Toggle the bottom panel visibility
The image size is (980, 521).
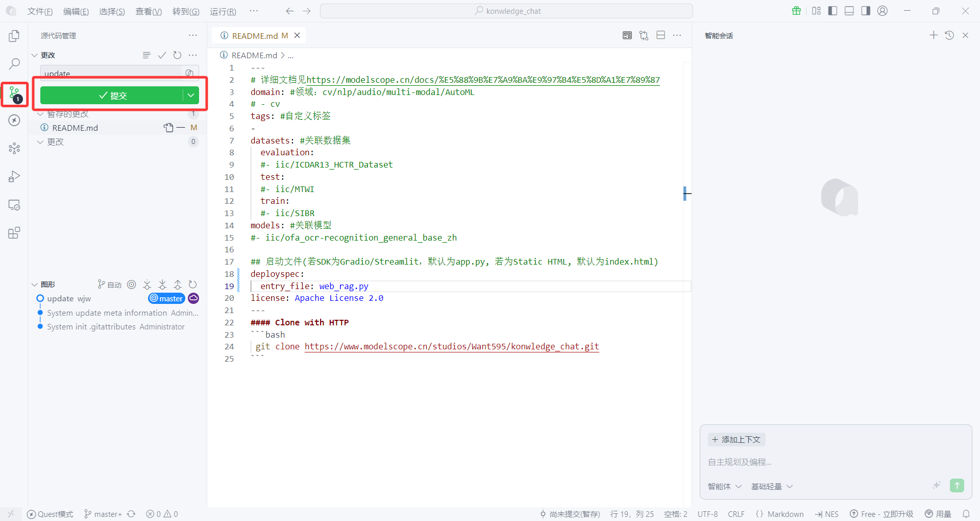849,11
